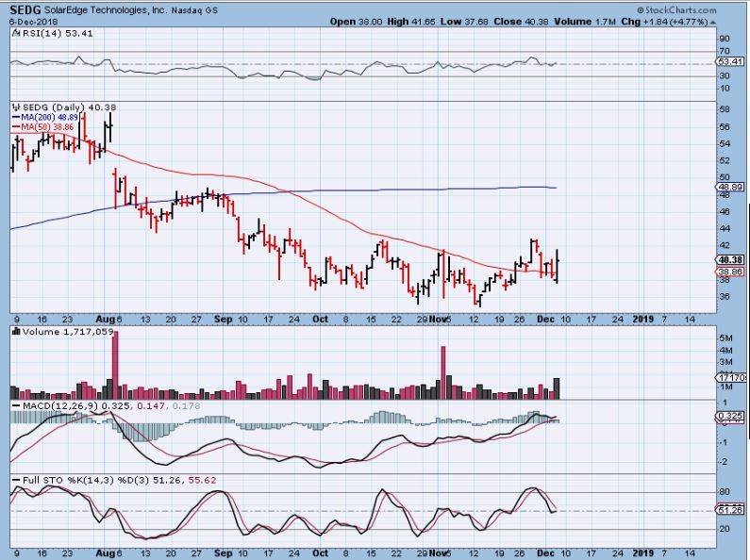Click the Oct label on the price panel date axis
The width and height of the screenshot is (750, 560).
tap(321, 319)
